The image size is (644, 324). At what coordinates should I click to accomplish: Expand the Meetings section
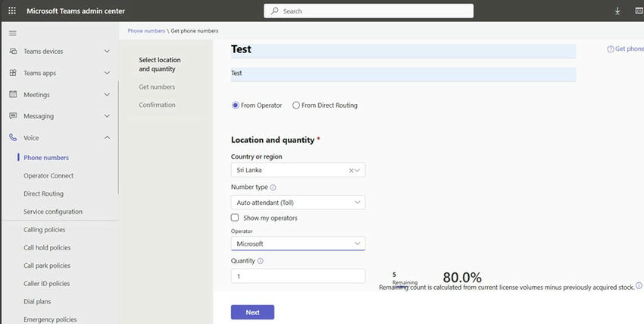pyautogui.click(x=107, y=95)
